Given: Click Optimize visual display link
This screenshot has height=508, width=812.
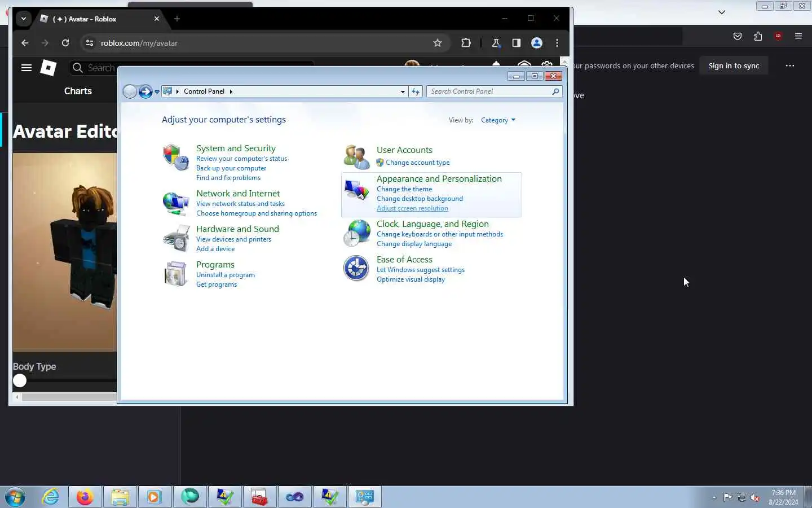Looking at the screenshot, I should pyautogui.click(x=411, y=279).
